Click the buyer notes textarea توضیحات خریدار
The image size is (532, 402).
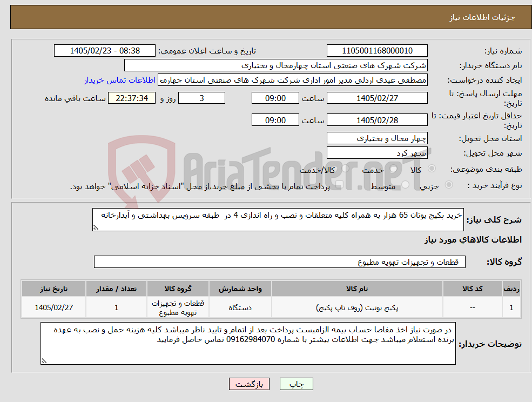coord(248,344)
